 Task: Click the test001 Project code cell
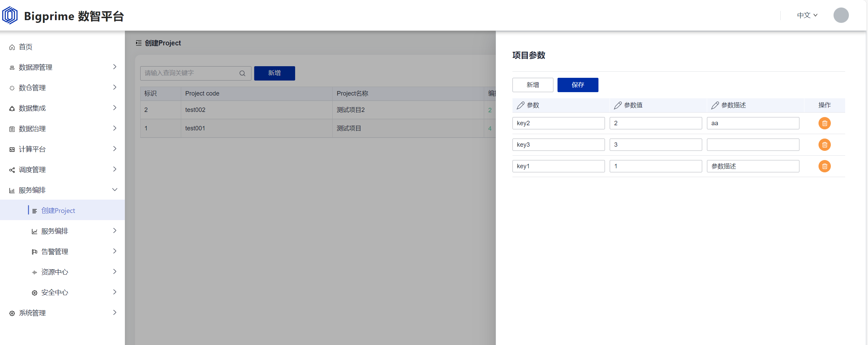pos(257,128)
